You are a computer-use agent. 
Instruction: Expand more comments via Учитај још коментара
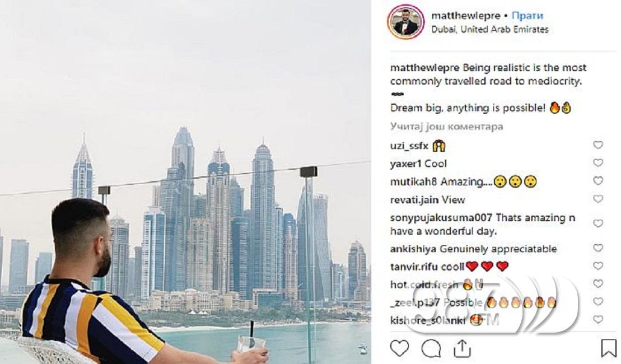446,127
